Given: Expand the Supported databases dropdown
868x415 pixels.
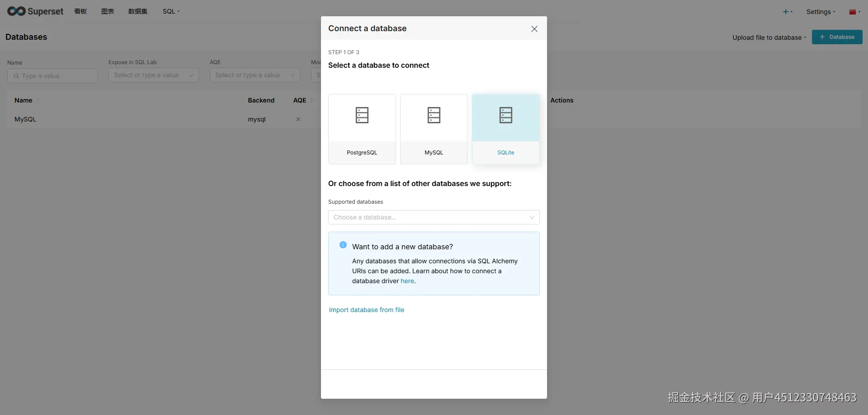Looking at the screenshot, I should click(434, 217).
